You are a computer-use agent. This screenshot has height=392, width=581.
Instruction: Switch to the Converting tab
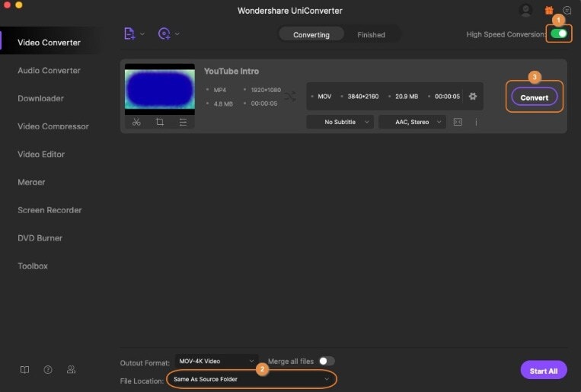(x=311, y=35)
